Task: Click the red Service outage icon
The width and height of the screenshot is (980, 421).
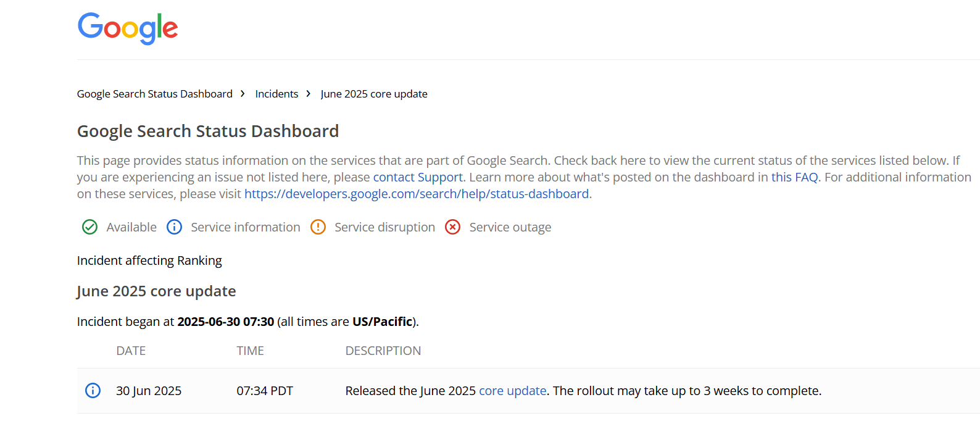Action: pos(453,227)
